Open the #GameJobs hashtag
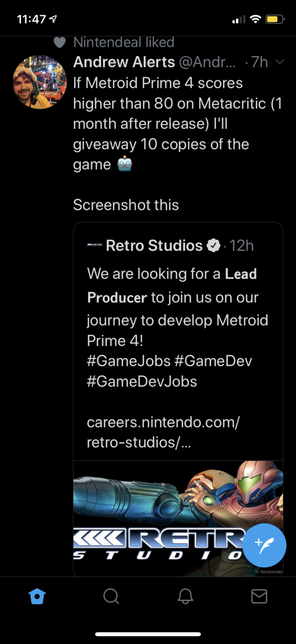Image resolution: width=296 pixels, height=644 pixels. (x=128, y=361)
